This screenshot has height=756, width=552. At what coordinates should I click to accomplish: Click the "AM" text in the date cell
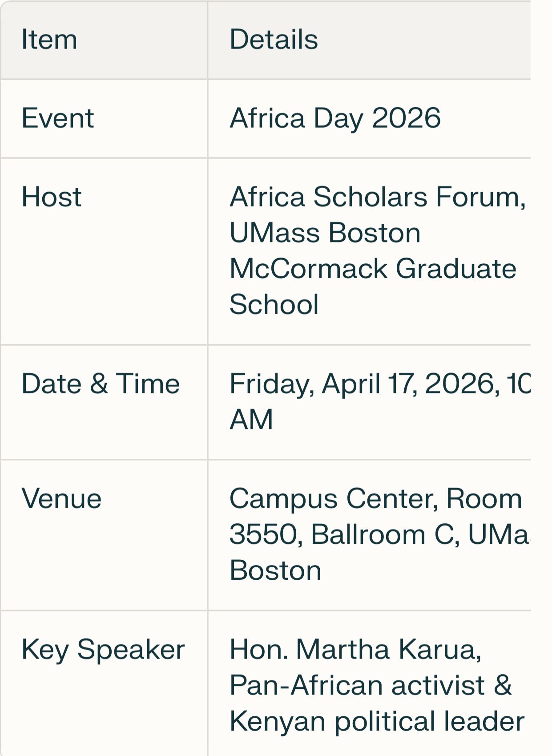pyautogui.click(x=251, y=420)
